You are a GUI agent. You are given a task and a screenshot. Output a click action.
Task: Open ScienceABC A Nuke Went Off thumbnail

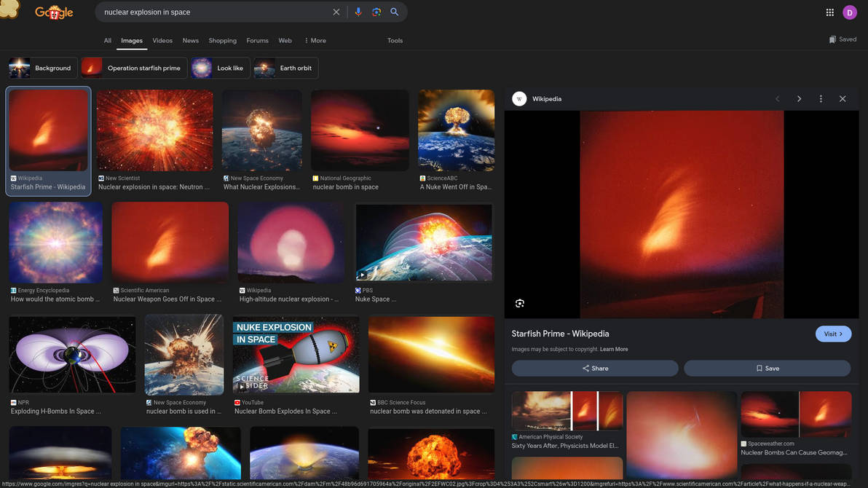pyautogui.click(x=456, y=130)
